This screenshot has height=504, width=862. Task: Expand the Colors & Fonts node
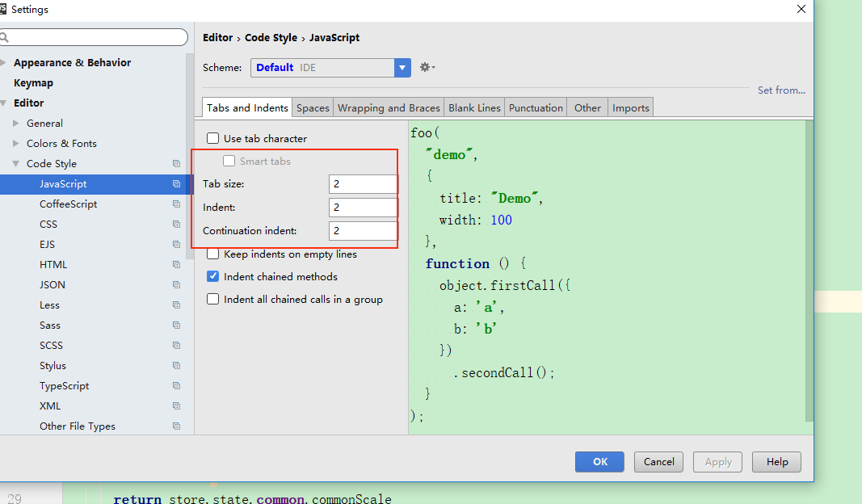16,144
